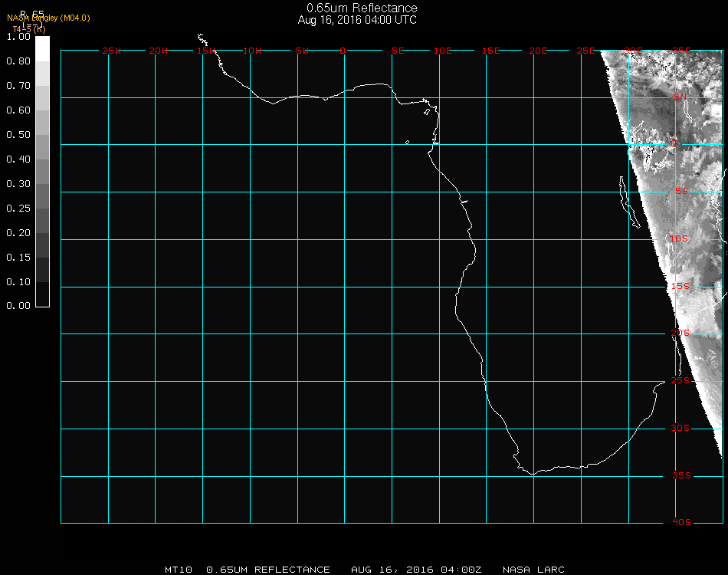Click the 15W longitude label
Viewport: 728px width, 575px height.
tap(205, 51)
